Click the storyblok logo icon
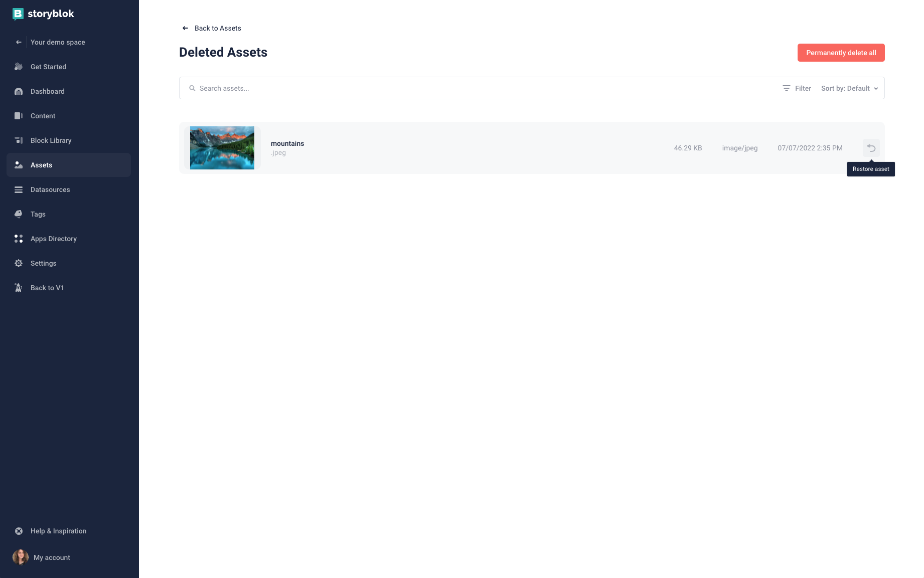 pyautogui.click(x=18, y=14)
